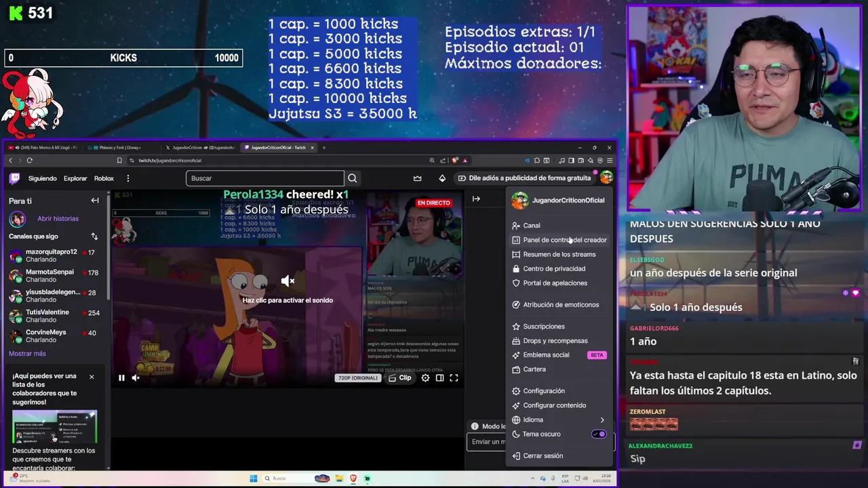Click Explorar in the Twitch header
Screen dimensions: 868x488
pos(75,178)
